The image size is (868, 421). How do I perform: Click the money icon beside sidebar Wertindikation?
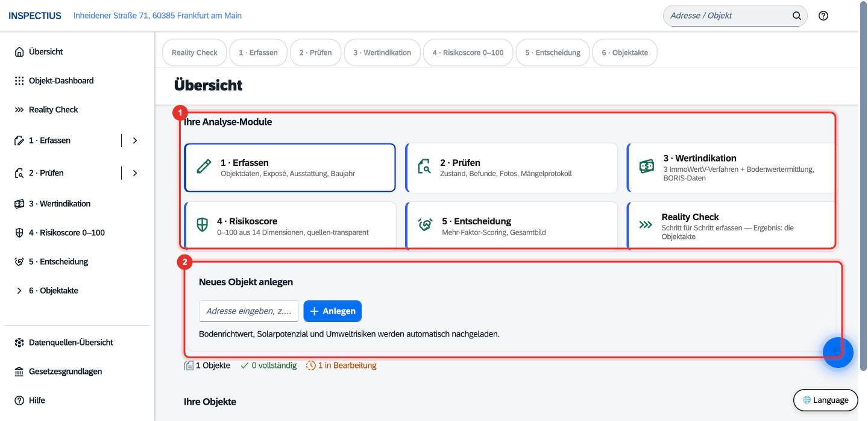(x=19, y=204)
